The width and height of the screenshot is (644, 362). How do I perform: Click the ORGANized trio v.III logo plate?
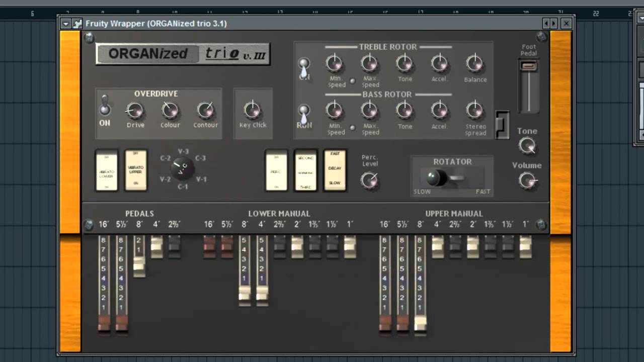[x=183, y=54]
